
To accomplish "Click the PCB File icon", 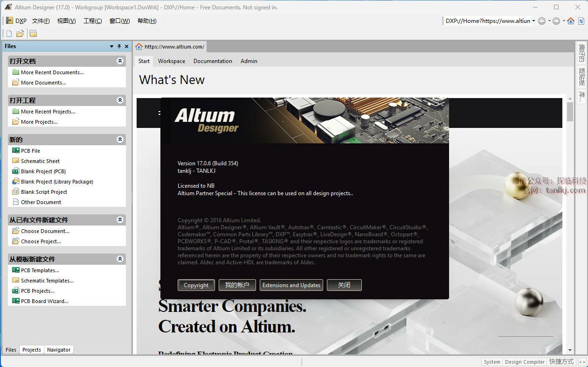I will 16,151.
